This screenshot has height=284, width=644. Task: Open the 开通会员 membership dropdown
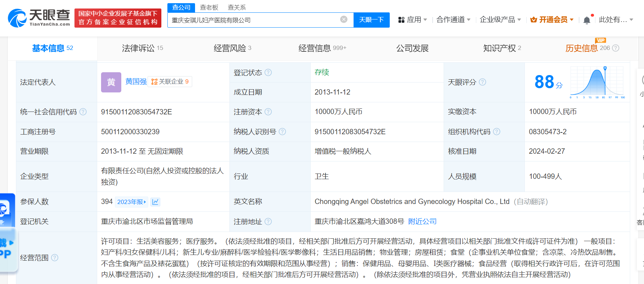pyautogui.click(x=552, y=20)
